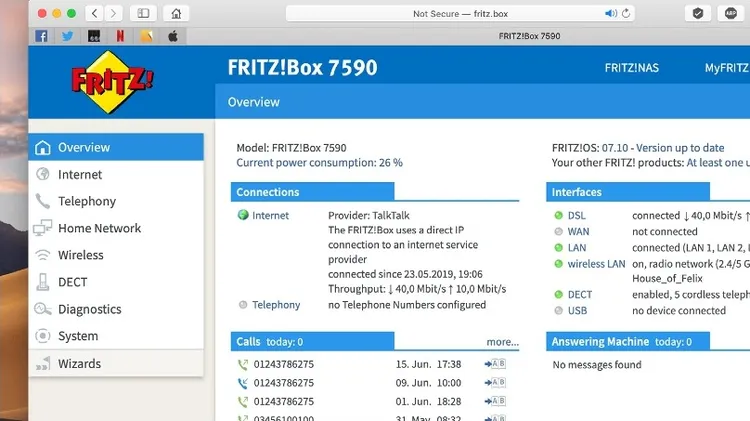Click call icon for 09. Jun. entry
750x421 pixels.
pyautogui.click(x=243, y=383)
